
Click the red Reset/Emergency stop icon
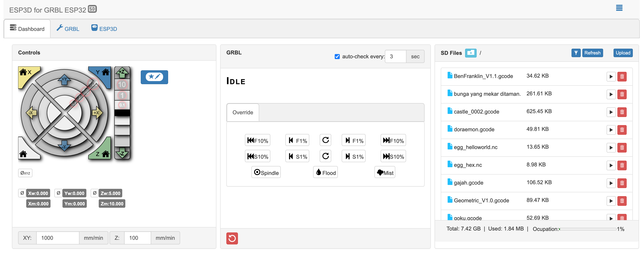point(232,238)
